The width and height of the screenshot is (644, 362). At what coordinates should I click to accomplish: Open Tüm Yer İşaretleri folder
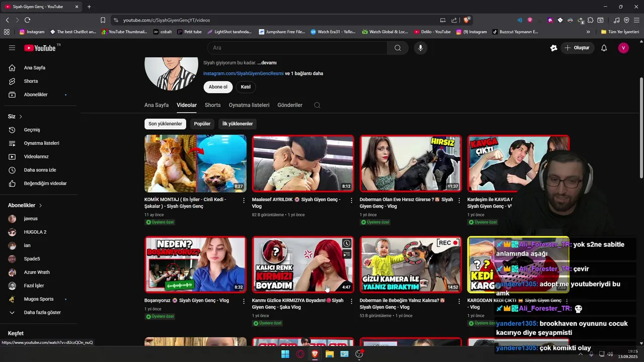[620, 32]
